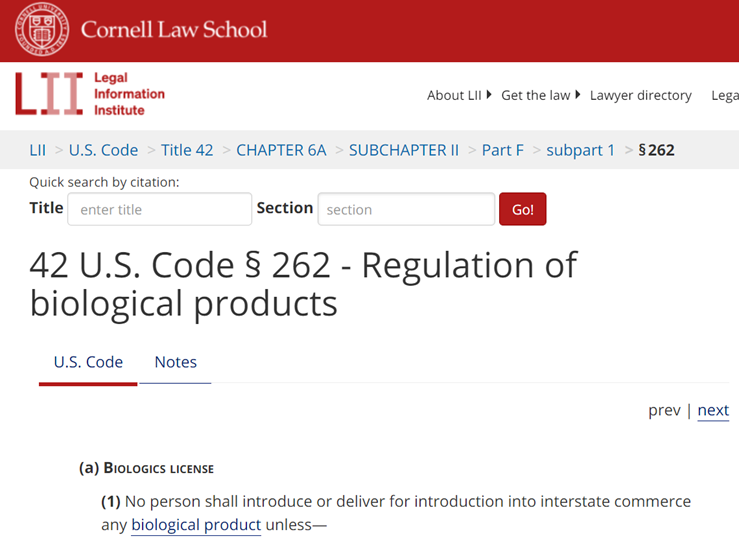Switch to the Notes tab

(175, 362)
